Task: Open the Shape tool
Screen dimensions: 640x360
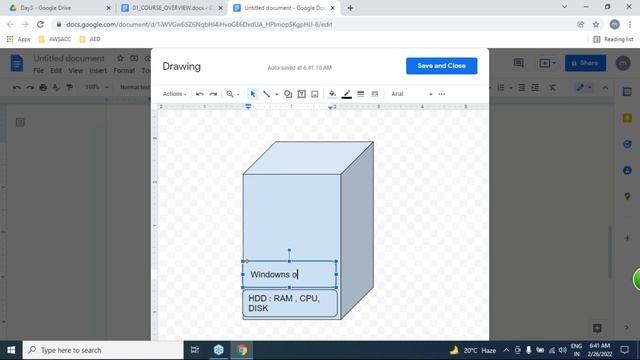Action: click(288, 94)
